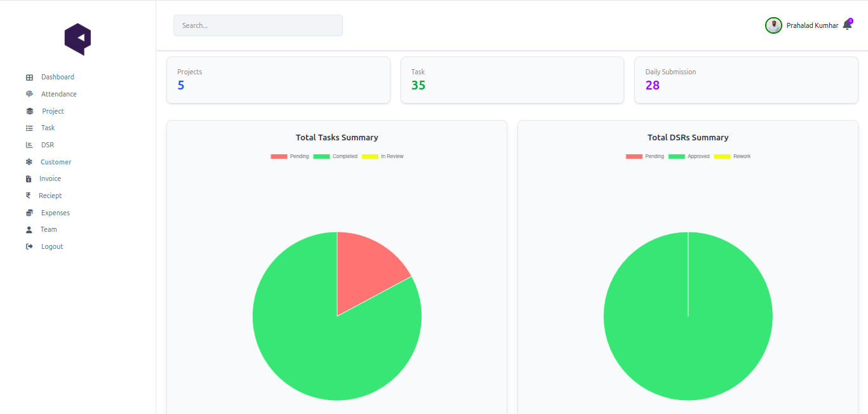Go to the Expenses page

click(55, 213)
